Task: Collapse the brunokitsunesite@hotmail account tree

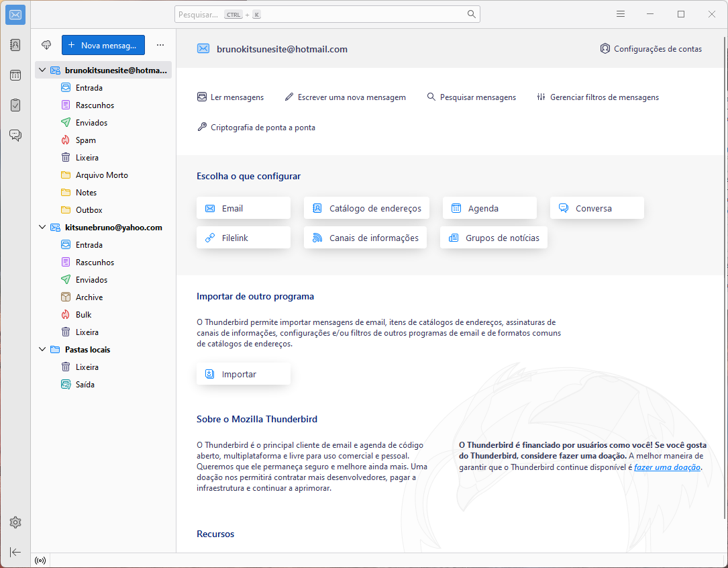Action: [x=42, y=70]
